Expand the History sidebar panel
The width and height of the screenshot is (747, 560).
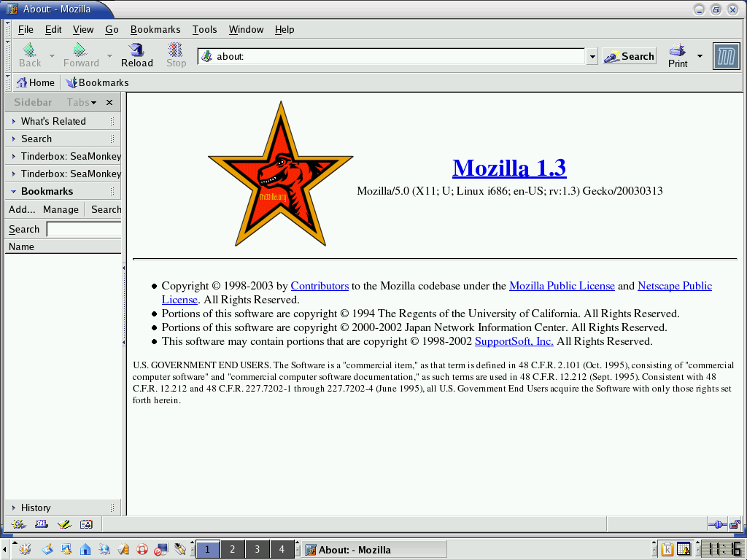tap(63, 507)
